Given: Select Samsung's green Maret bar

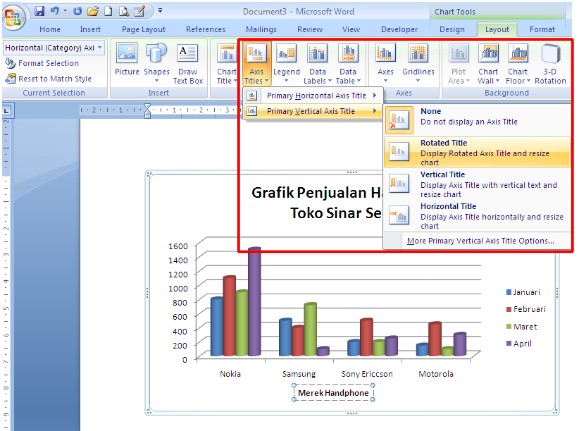Looking at the screenshot, I should coord(310,329).
